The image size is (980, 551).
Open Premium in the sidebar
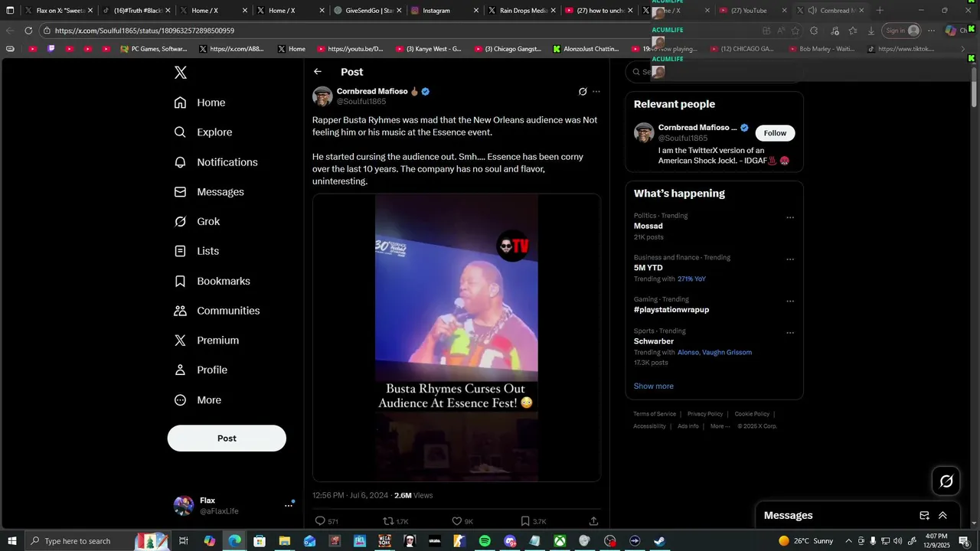[x=207, y=341]
